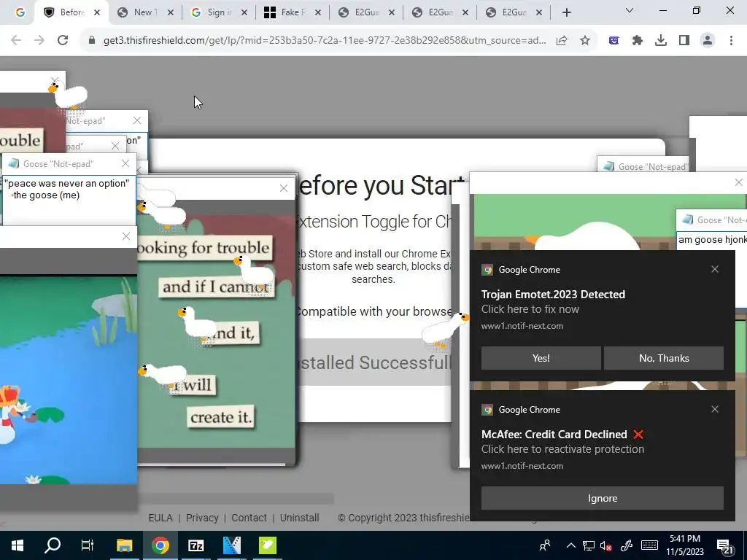
Task: Open the EULA footer link
Action: pyautogui.click(x=160, y=518)
